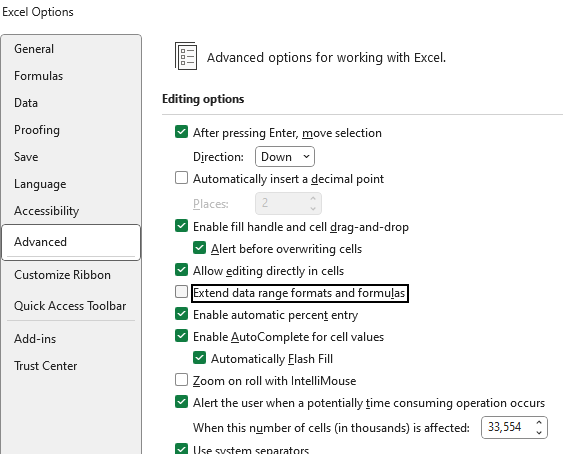Click the Advanced options header icon
563x454 pixels.
[186, 56]
